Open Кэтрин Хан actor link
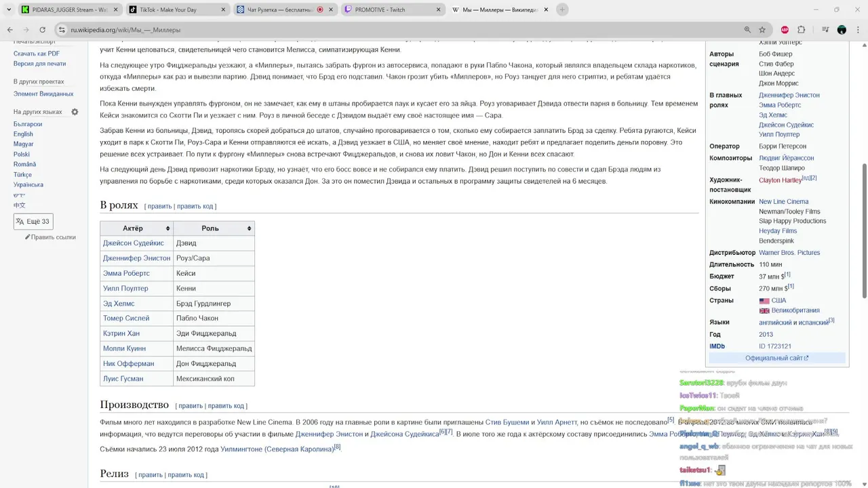This screenshot has height=488, width=868. (x=121, y=333)
